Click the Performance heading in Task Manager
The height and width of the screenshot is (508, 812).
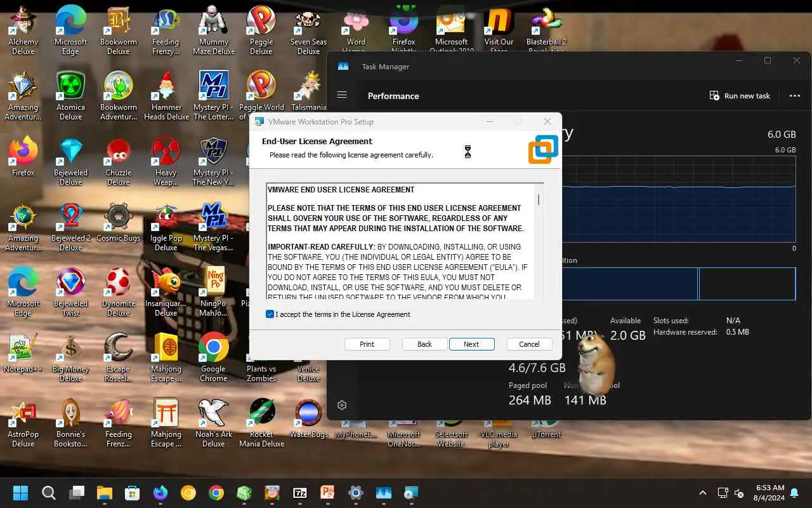tap(393, 96)
